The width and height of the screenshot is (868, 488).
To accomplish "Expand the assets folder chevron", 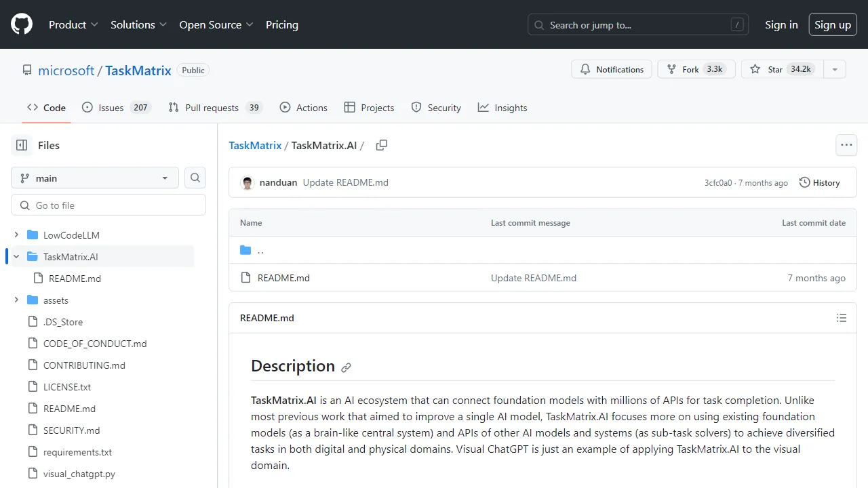I will (16, 300).
